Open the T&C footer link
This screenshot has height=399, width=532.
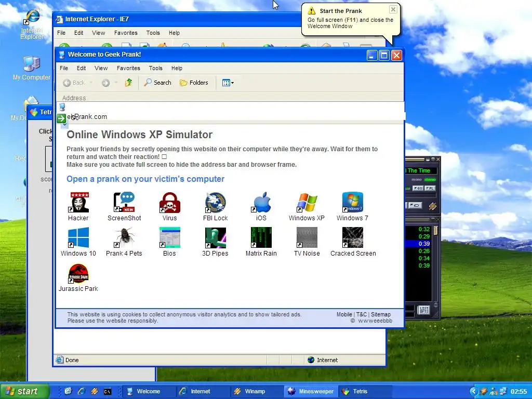[x=362, y=314]
